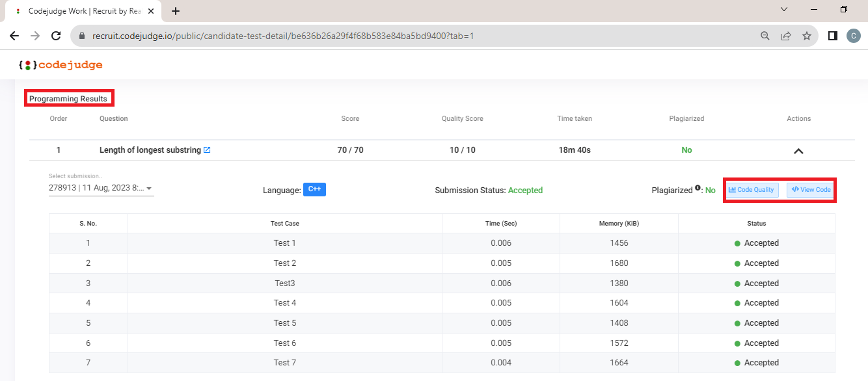Click the codejudge logo
This screenshot has width=868, height=381.
[x=61, y=64]
